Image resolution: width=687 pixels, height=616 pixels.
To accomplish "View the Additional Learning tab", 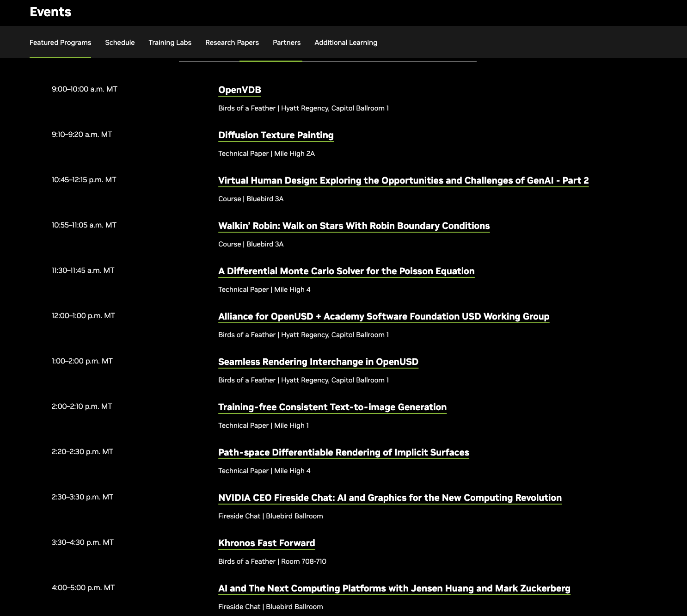I will tap(346, 43).
